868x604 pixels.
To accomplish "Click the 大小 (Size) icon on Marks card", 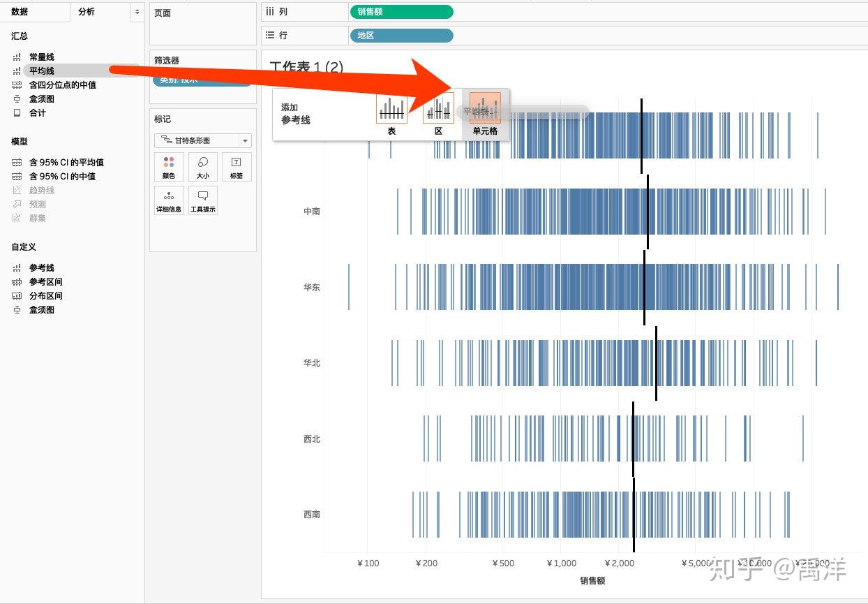I will (202, 166).
